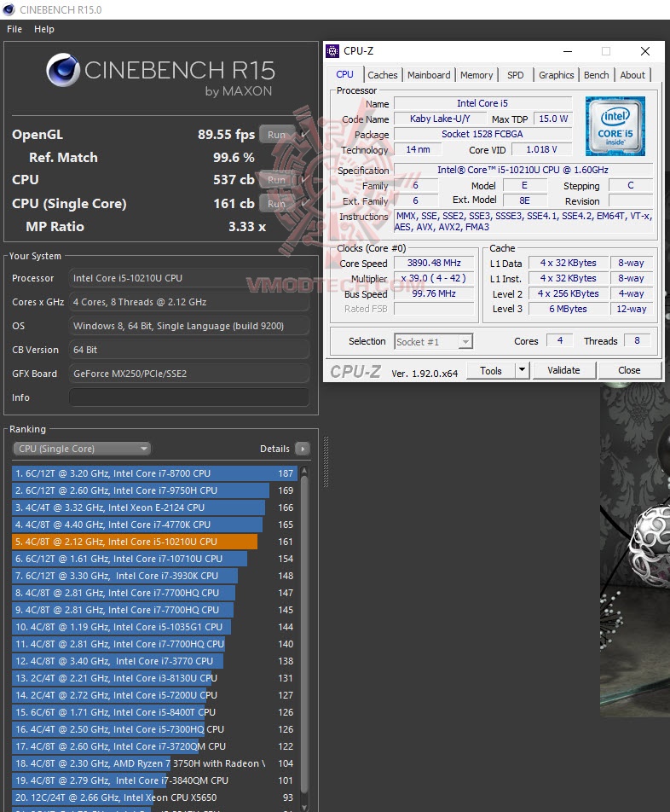Image resolution: width=670 pixels, height=812 pixels.
Task: Run the OpenGL benchmark
Action: coord(277,135)
